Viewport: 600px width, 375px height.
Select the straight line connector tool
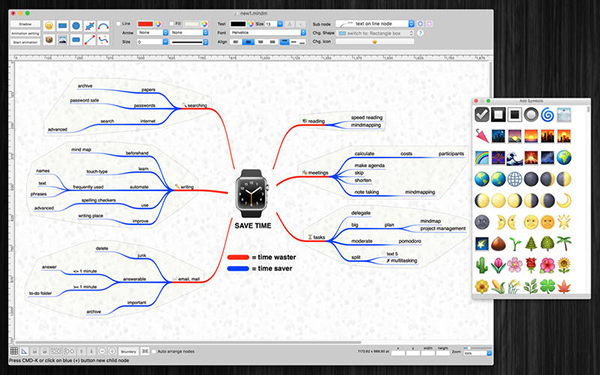point(90,39)
